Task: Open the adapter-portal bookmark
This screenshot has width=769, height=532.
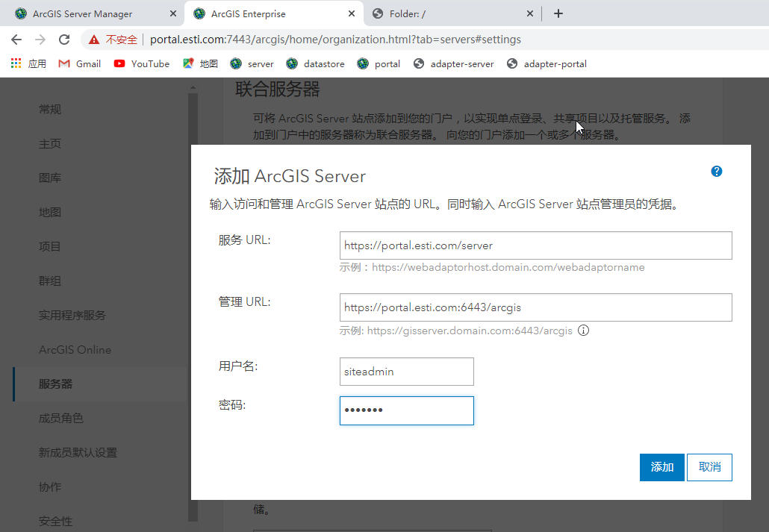Action: click(547, 63)
